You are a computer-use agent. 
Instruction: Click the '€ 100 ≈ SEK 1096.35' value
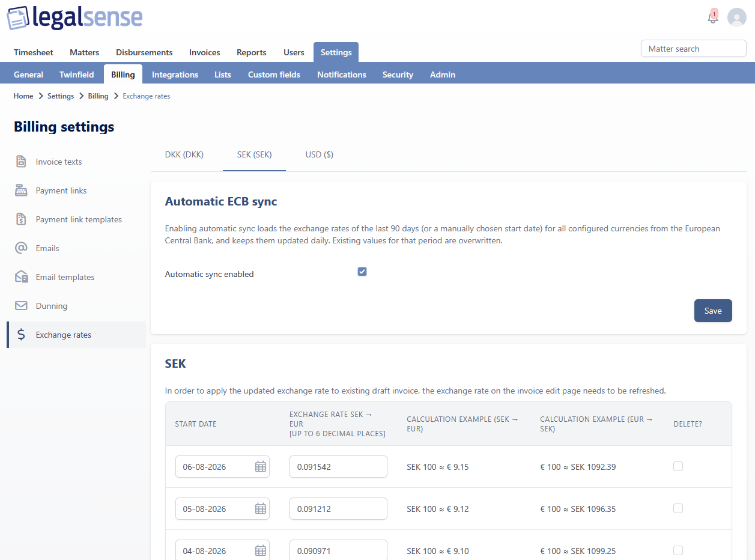point(578,509)
